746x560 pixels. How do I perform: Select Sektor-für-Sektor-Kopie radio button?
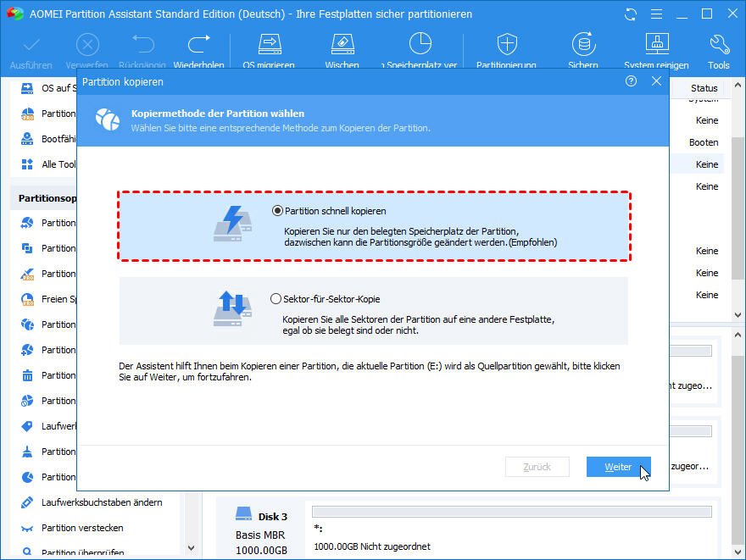[276, 299]
